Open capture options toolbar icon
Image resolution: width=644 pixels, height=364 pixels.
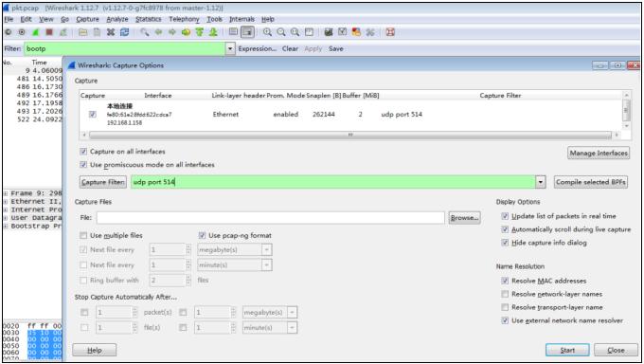click(22, 32)
